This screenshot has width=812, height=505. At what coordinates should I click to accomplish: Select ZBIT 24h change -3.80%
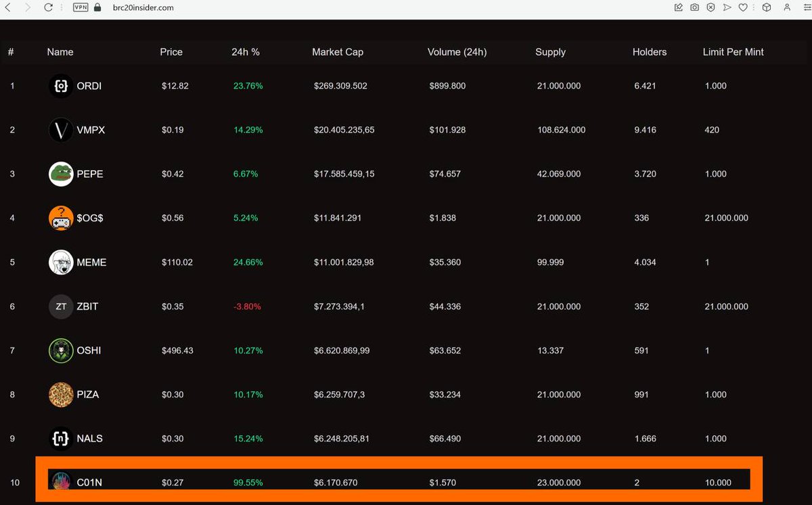point(247,306)
